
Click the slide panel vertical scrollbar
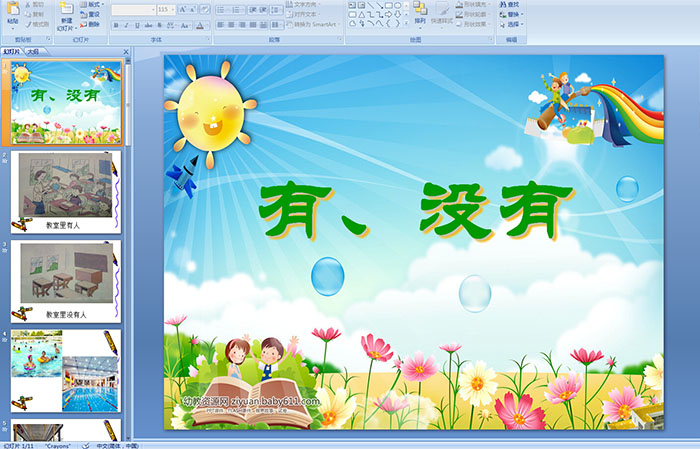128,248
